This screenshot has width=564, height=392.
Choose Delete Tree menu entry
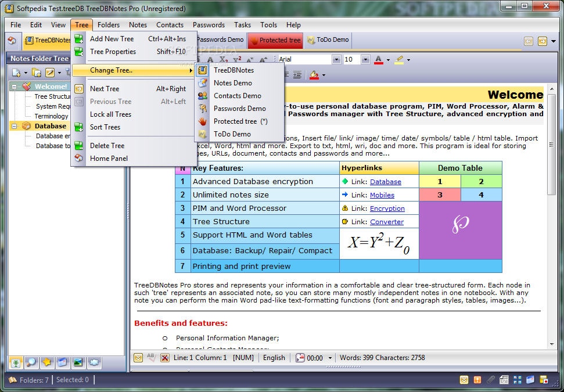(x=134, y=146)
